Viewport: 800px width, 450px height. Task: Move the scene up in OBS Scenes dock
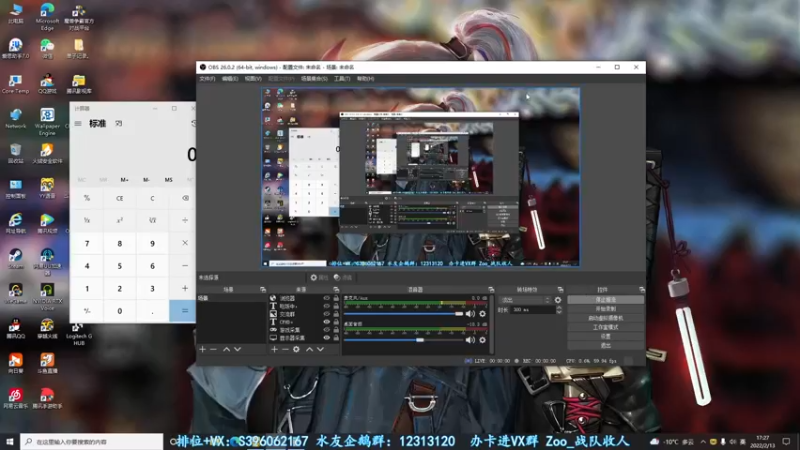point(226,349)
